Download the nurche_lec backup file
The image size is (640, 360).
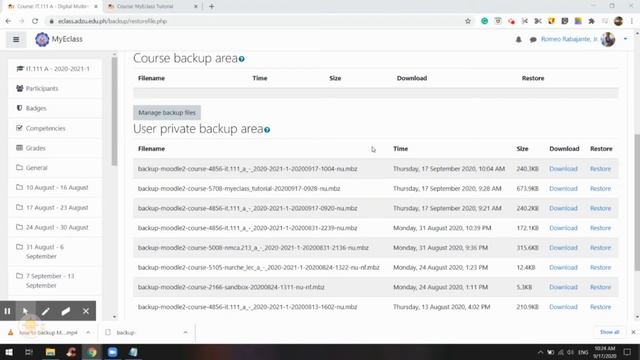coord(563,267)
